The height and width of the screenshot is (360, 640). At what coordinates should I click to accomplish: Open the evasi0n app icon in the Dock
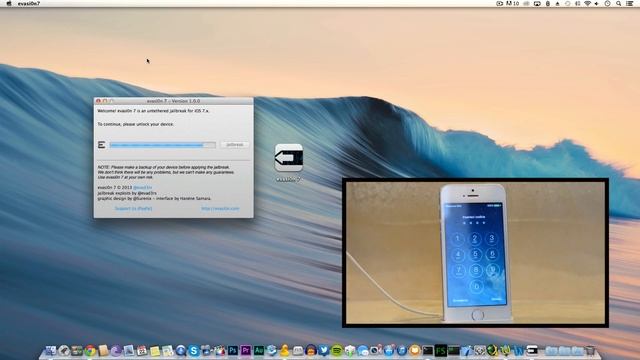(x=532, y=350)
